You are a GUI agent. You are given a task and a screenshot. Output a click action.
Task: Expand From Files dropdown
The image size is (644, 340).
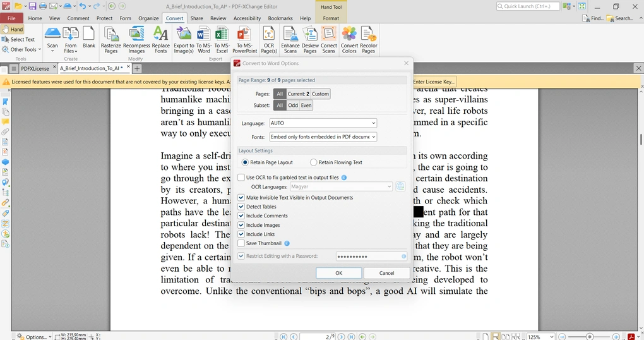point(71,39)
